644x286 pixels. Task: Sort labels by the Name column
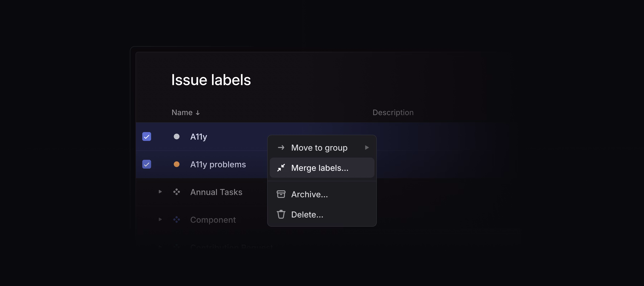182,112
